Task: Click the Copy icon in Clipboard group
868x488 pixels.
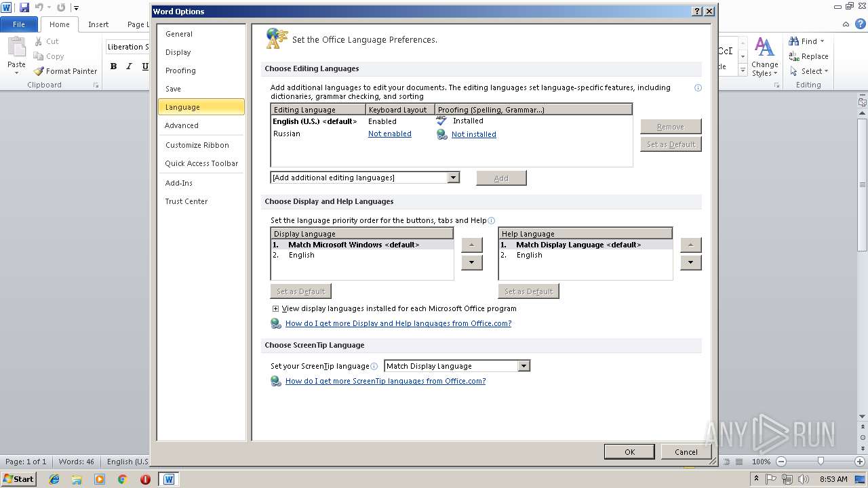Action: click(x=39, y=56)
